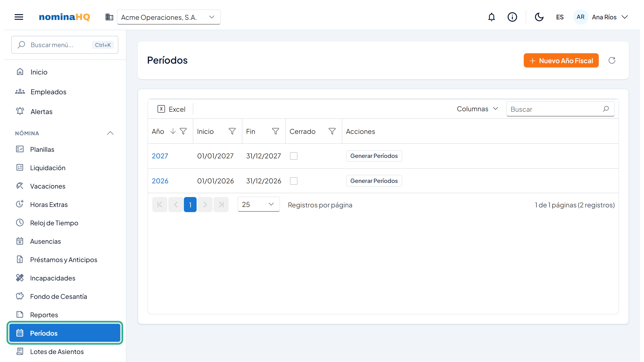Viewport: 644px width, 362px height.
Task: Open the 2027 year link
Action: (x=160, y=156)
